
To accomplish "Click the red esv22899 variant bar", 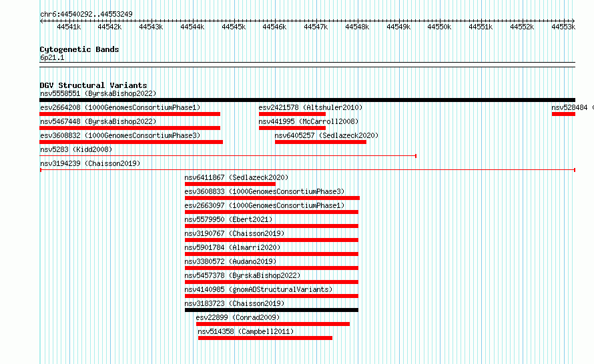I will [273, 324].
